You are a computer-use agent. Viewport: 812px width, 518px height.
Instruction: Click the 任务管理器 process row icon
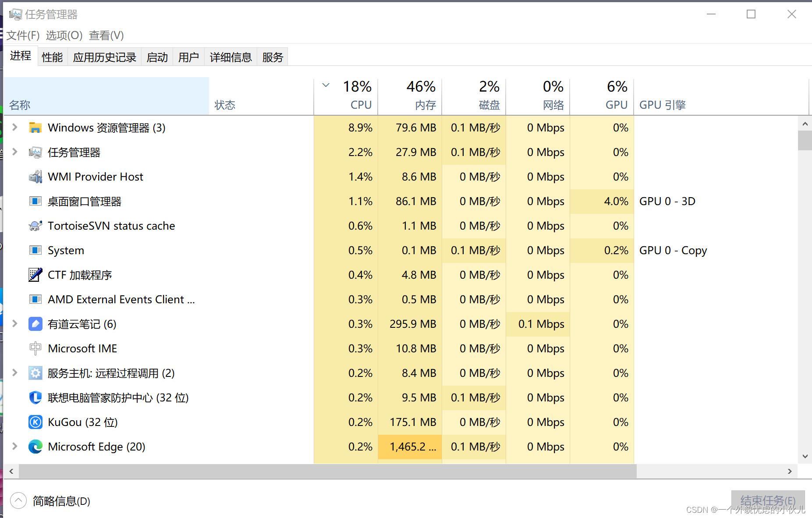tap(35, 152)
